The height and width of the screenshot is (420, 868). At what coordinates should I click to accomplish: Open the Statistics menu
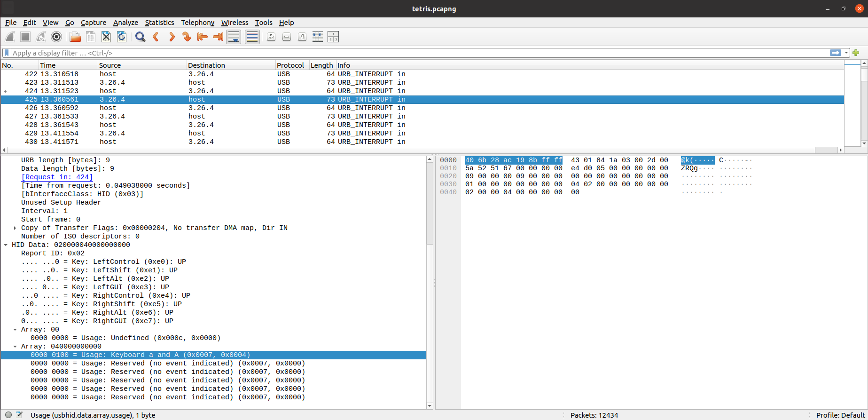click(159, 23)
